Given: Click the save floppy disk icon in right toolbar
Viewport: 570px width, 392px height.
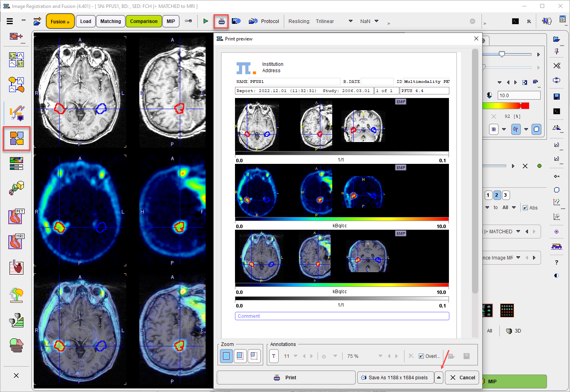Looking at the screenshot, I should 557,96.
